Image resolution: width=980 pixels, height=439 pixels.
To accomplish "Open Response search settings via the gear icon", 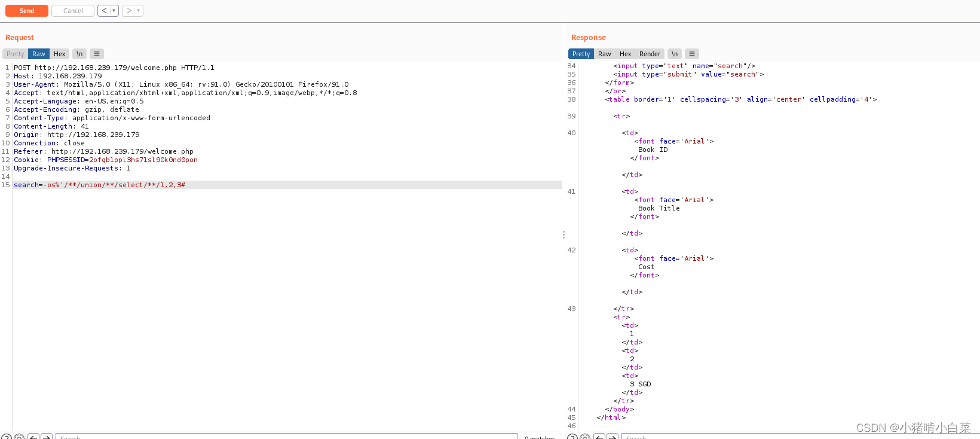I will (x=585, y=437).
